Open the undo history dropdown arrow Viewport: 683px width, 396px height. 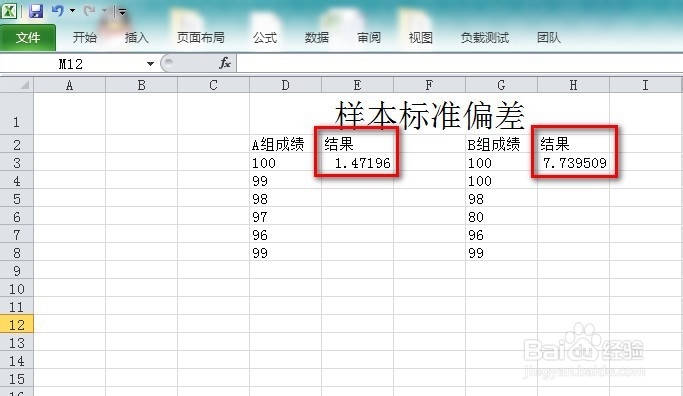pos(72,10)
